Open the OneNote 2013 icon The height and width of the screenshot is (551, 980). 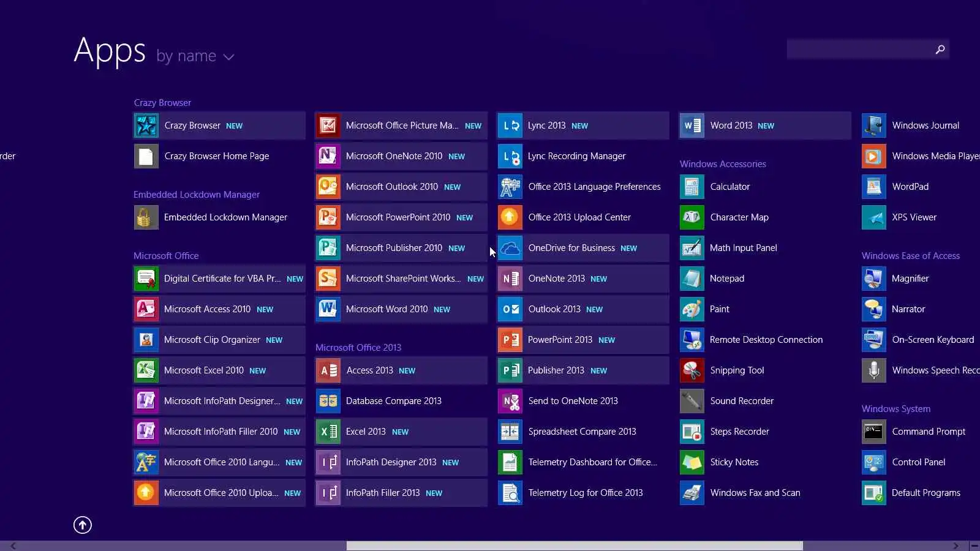point(510,279)
